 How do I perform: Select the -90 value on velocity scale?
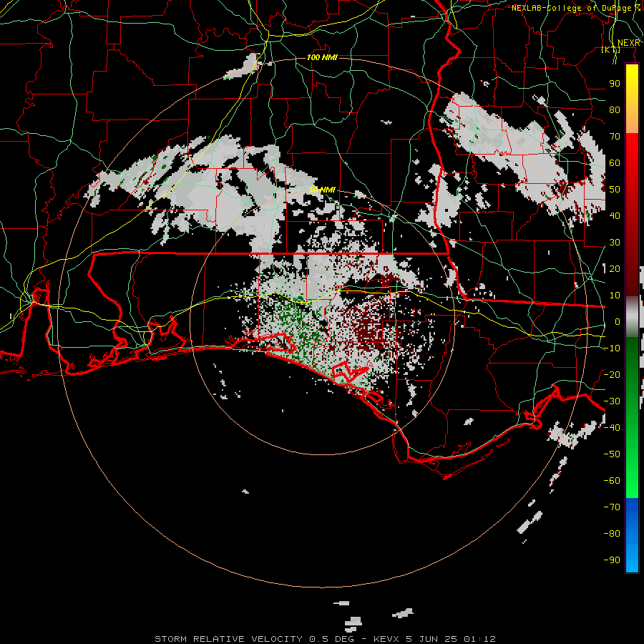pyautogui.click(x=612, y=560)
